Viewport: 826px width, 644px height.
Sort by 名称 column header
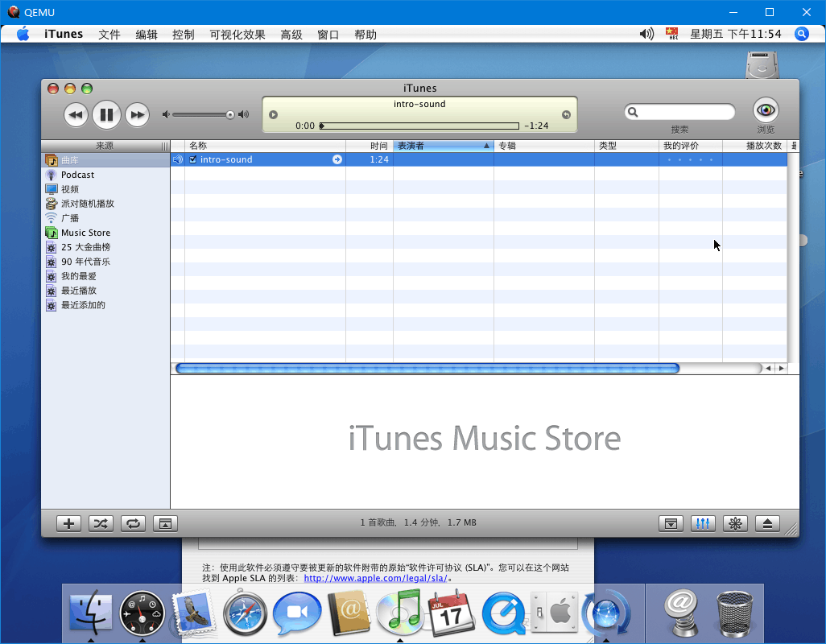click(x=266, y=146)
